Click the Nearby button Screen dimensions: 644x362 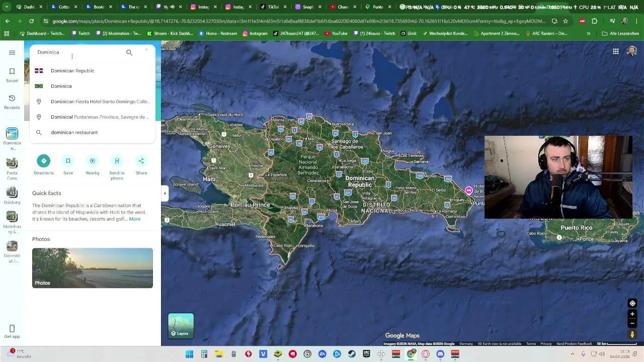(93, 165)
